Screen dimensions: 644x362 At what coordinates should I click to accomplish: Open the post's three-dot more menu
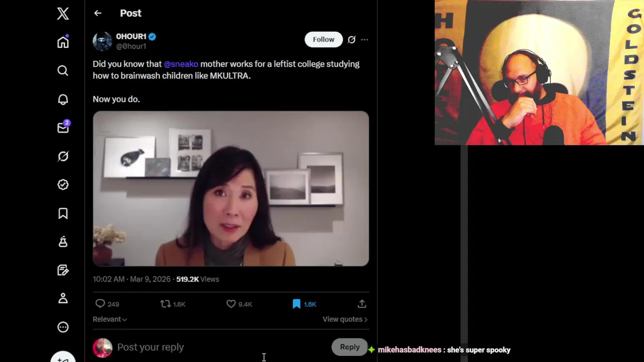point(364,40)
